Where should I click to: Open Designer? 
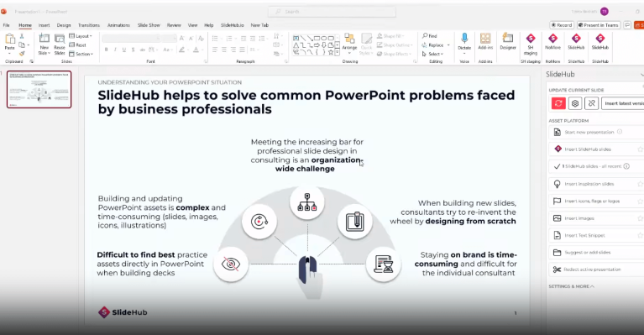coord(508,41)
